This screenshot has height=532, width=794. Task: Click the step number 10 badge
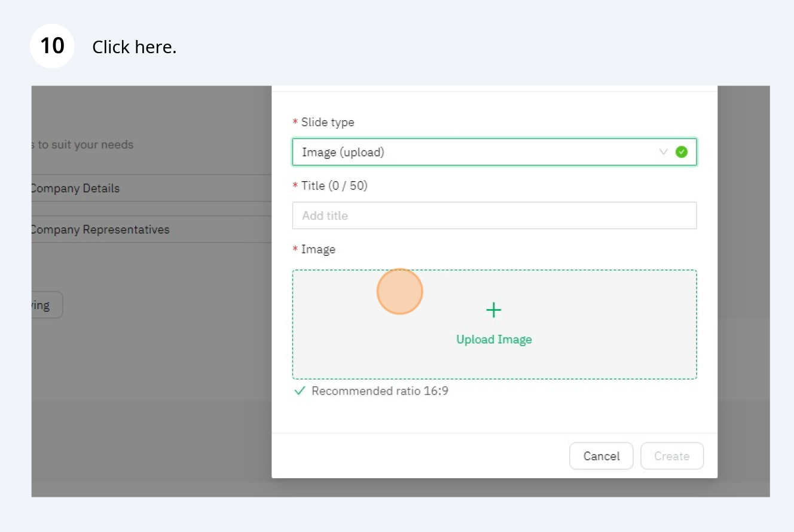(x=52, y=46)
